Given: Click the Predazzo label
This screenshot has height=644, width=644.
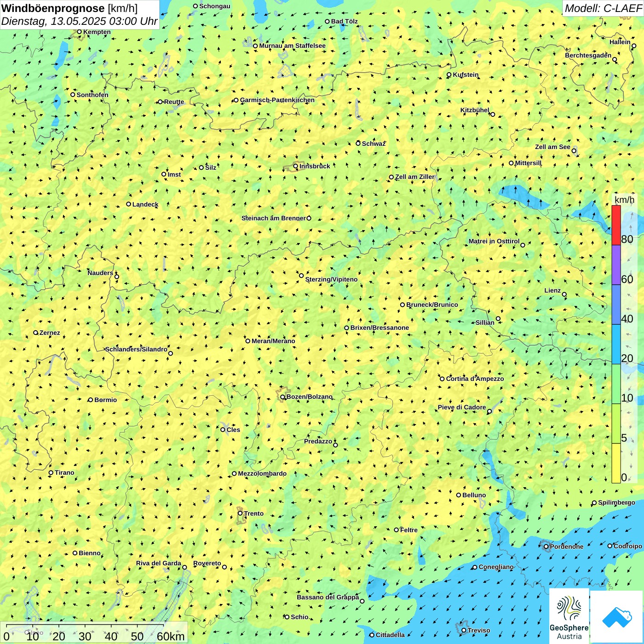Looking at the screenshot, I should (x=318, y=441).
